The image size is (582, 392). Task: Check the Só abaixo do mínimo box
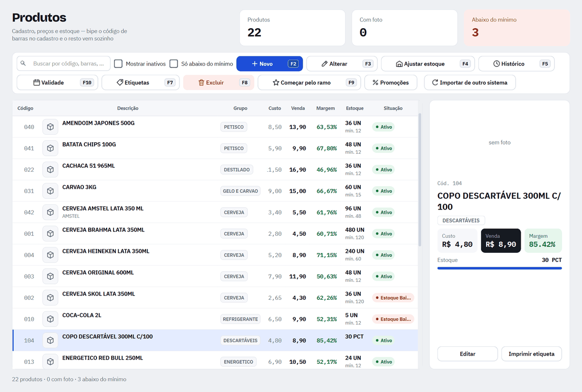(174, 64)
